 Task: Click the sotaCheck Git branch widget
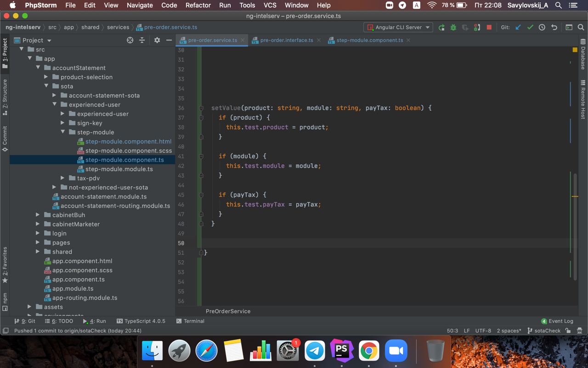(x=544, y=331)
